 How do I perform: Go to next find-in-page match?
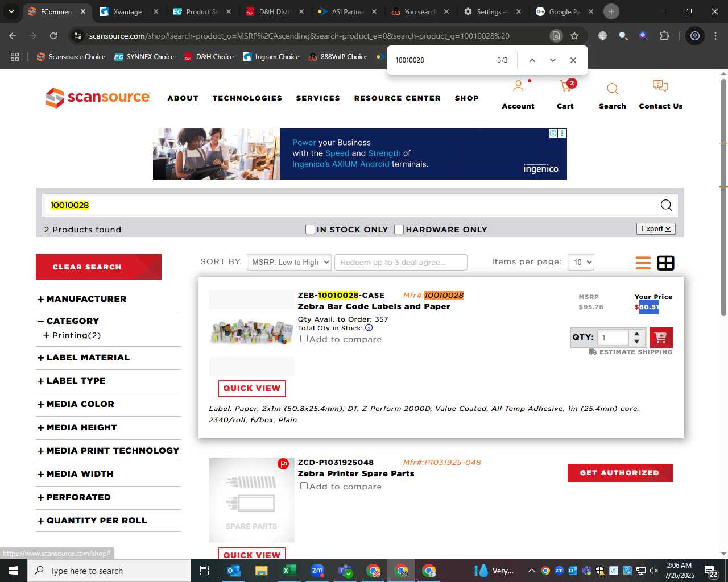coord(552,60)
